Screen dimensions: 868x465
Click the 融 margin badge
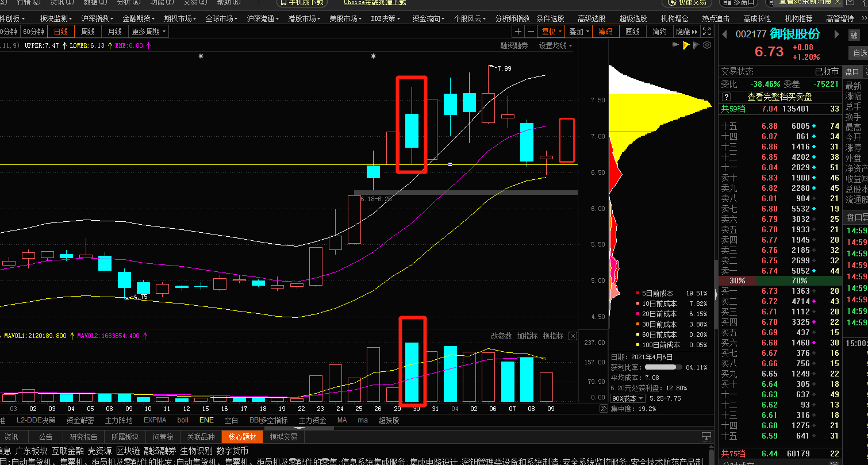pos(854,35)
